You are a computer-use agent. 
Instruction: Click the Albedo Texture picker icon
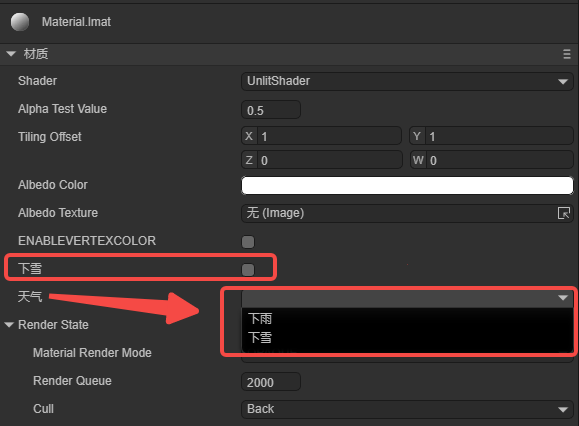[x=564, y=213]
